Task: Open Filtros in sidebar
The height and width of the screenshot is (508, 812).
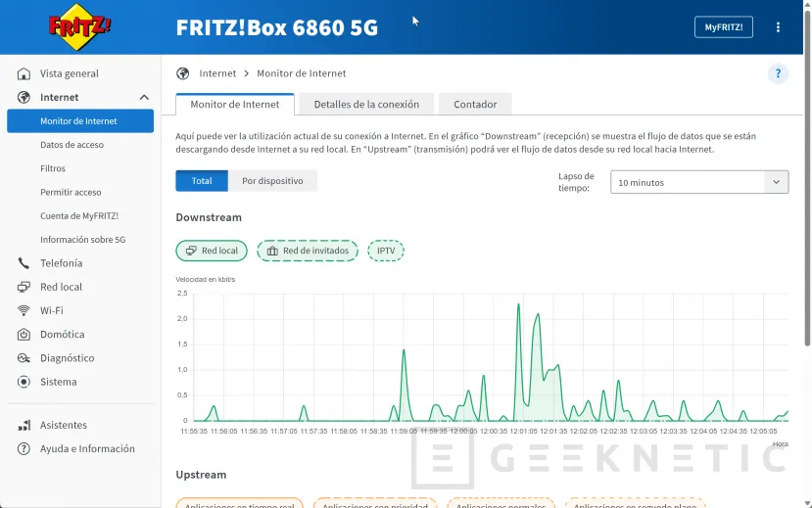Action: point(53,168)
